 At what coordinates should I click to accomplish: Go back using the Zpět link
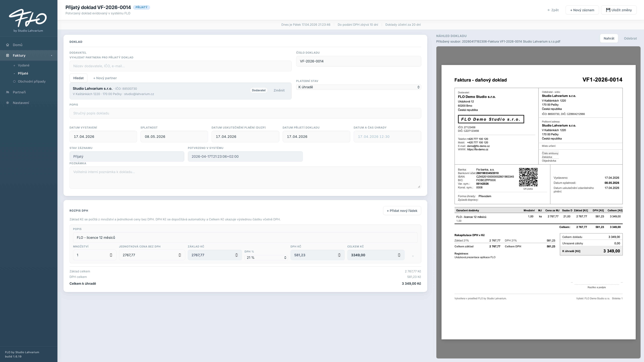pyautogui.click(x=553, y=10)
